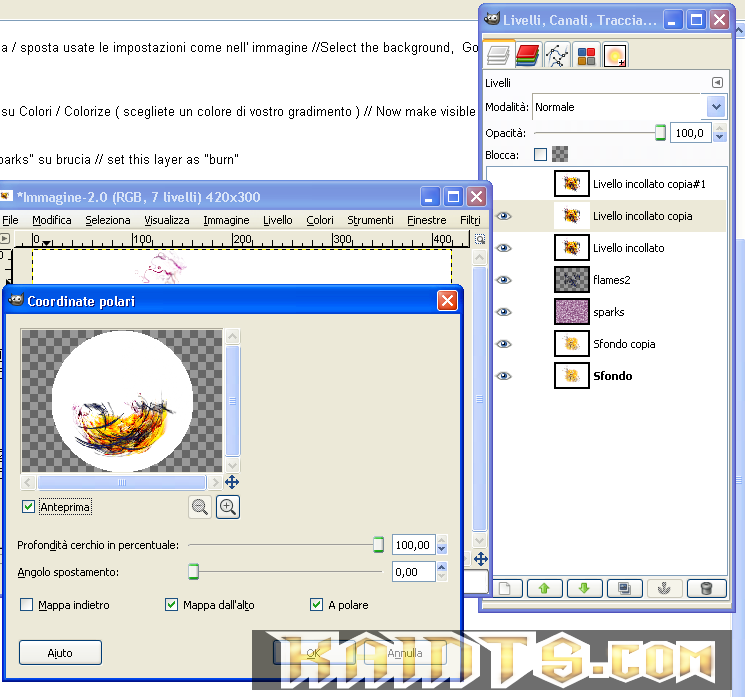Open the Colori menu
The width and height of the screenshot is (745, 697).
pyautogui.click(x=320, y=220)
